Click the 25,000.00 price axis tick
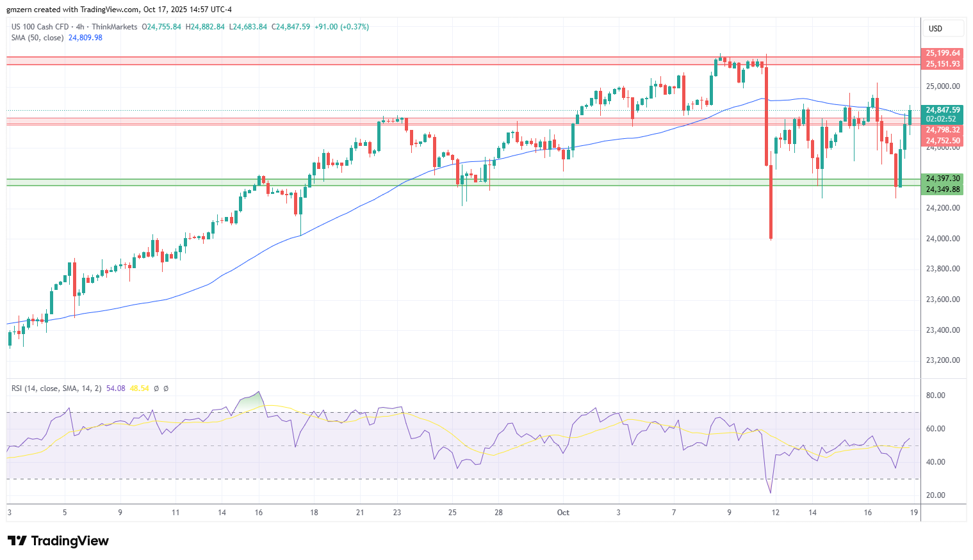Image resolution: width=973 pixels, height=560 pixels. 943,86
